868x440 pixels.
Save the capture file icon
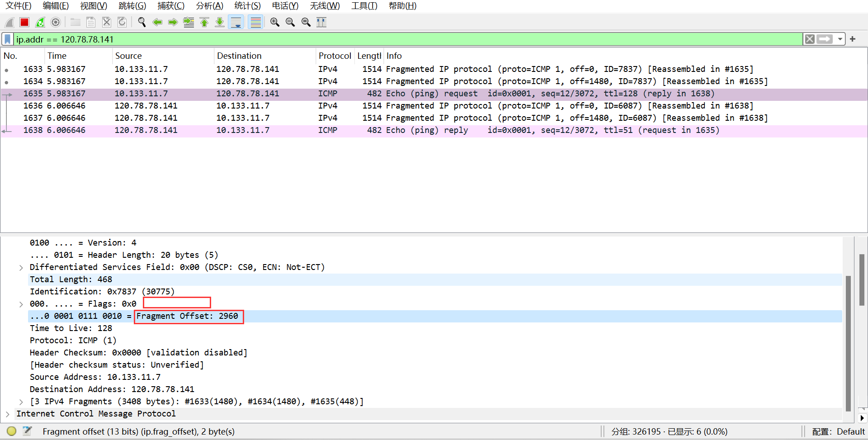(91, 22)
